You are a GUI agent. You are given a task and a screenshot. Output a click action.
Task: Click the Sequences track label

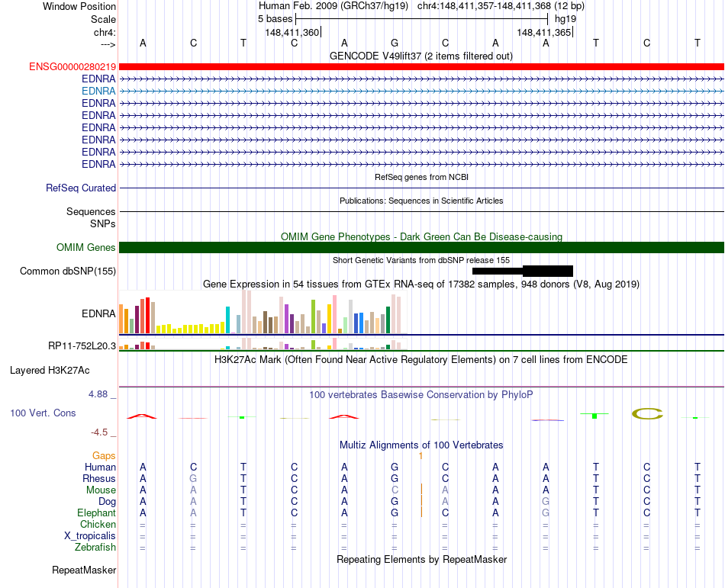click(x=91, y=211)
